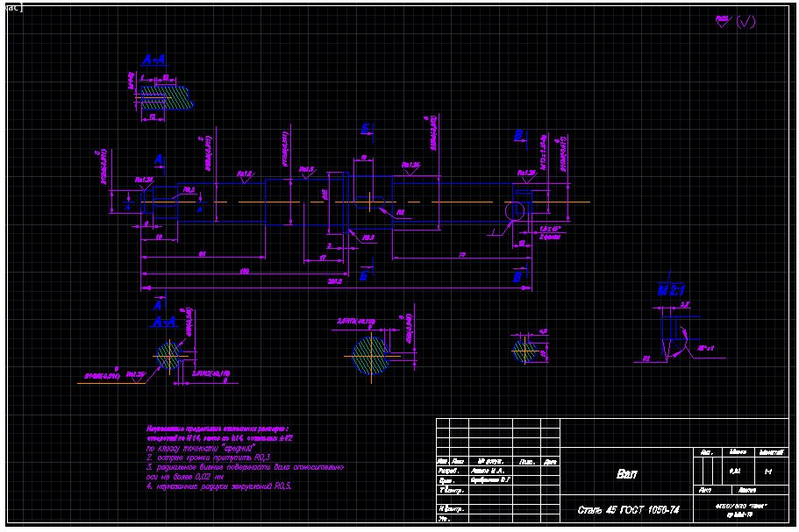Image resolution: width=799 pixels, height=532 pixels.
Task: Click the keyway slot outline on the shaft
Action: click(x=369, y=202)
